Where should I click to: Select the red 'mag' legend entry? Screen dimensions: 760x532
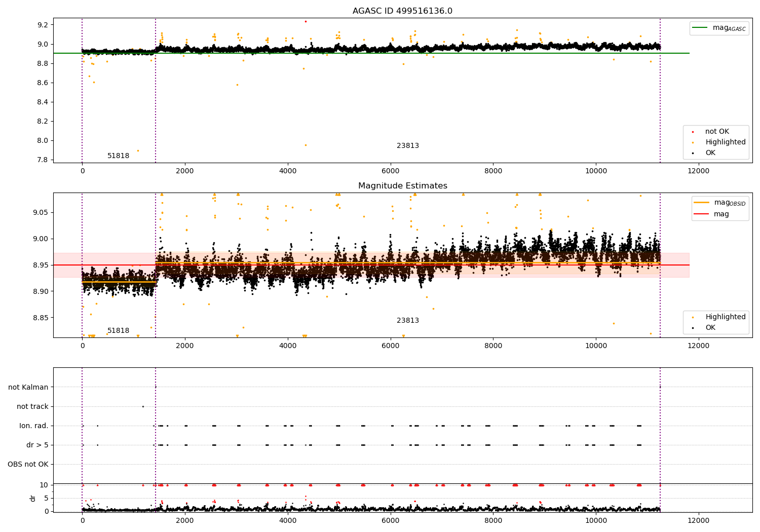pyautogui.click(x=712, y=214)
